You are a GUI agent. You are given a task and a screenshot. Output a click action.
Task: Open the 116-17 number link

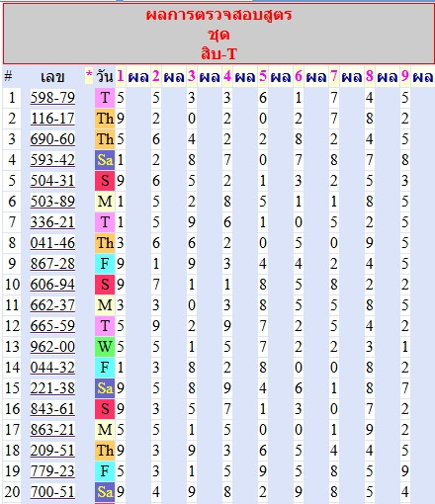pyautogui.click(x=52, y=119)
